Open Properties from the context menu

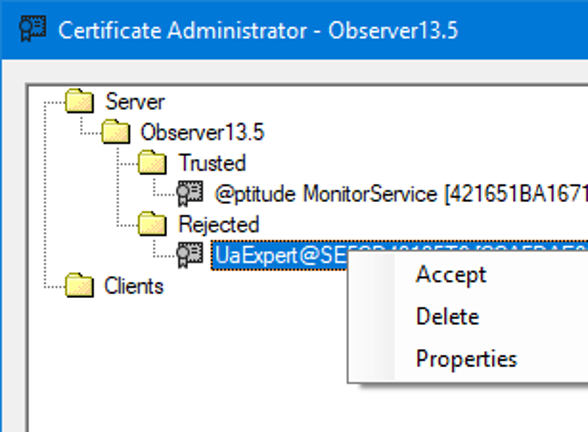[466, 359]
